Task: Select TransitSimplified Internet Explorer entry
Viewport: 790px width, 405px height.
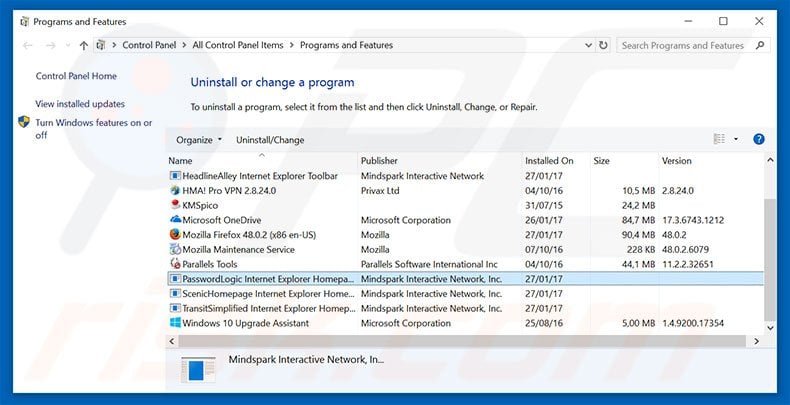Action: tap(465, 308)
